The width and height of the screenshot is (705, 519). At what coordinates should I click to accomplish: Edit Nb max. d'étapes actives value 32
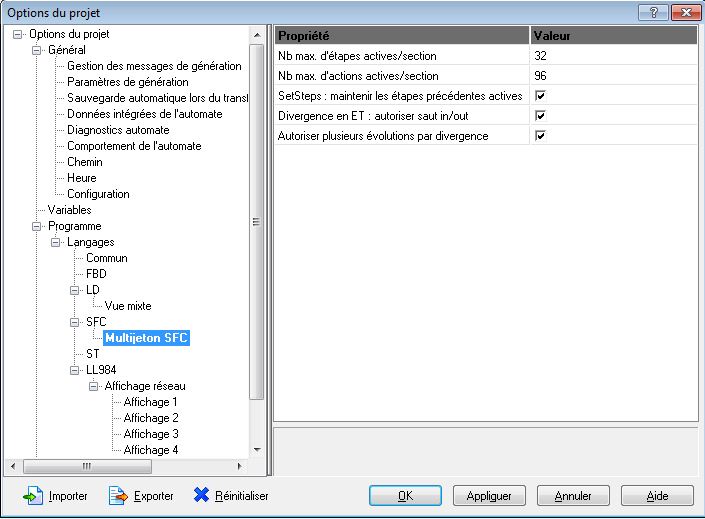point(613,56)
